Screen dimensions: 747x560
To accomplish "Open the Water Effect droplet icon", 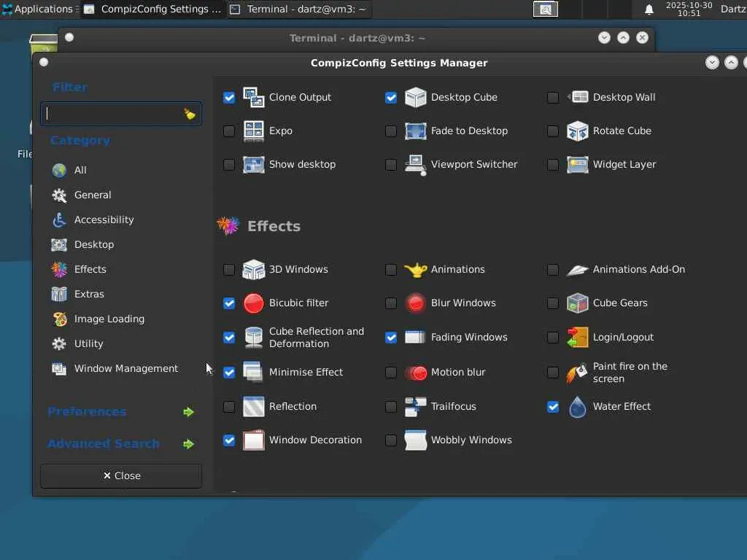I will point(578,407).
